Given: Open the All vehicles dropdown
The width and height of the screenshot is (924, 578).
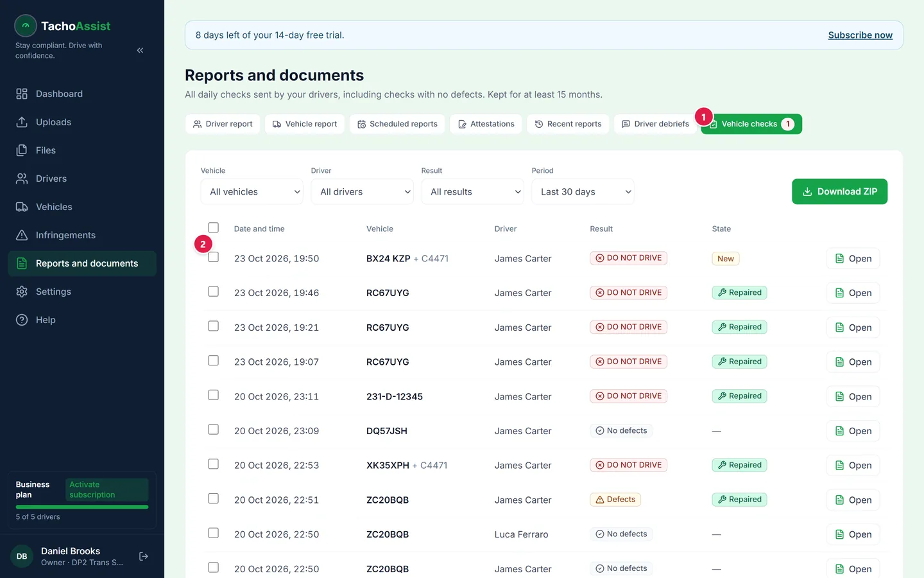Looking at the screenshot, I should click(x=252, y=191).
